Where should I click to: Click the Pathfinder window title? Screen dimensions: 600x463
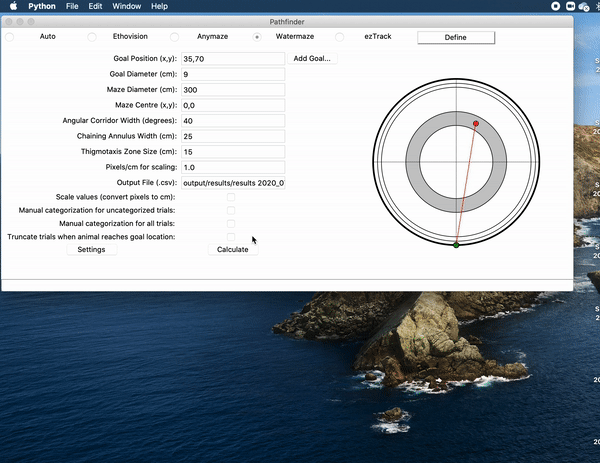(287, 22)
